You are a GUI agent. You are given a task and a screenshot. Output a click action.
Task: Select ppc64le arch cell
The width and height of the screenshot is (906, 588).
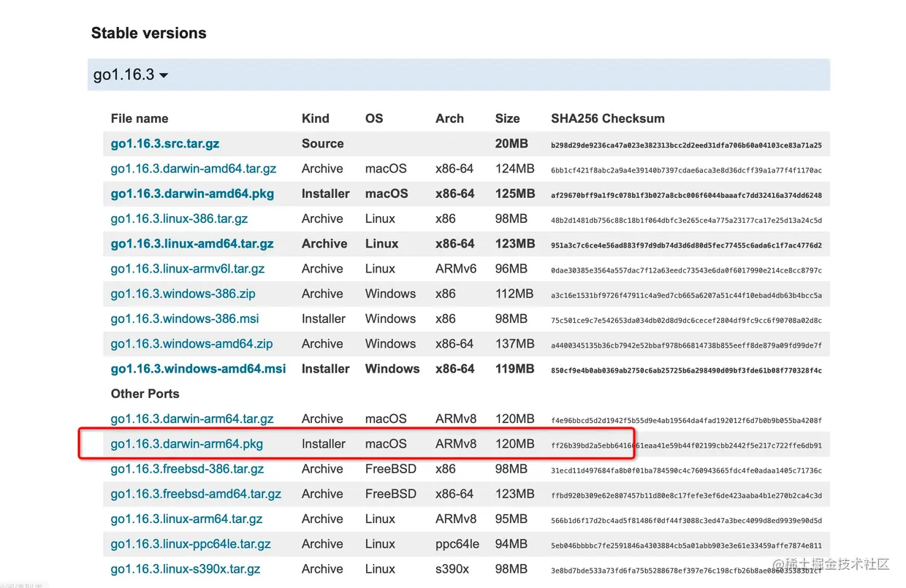[457, 544]
